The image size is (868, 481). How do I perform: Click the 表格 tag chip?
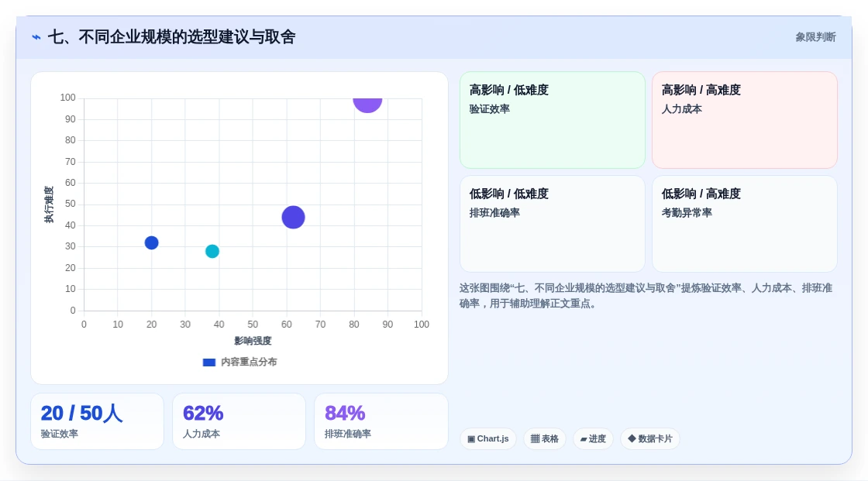tap(545, 439)
